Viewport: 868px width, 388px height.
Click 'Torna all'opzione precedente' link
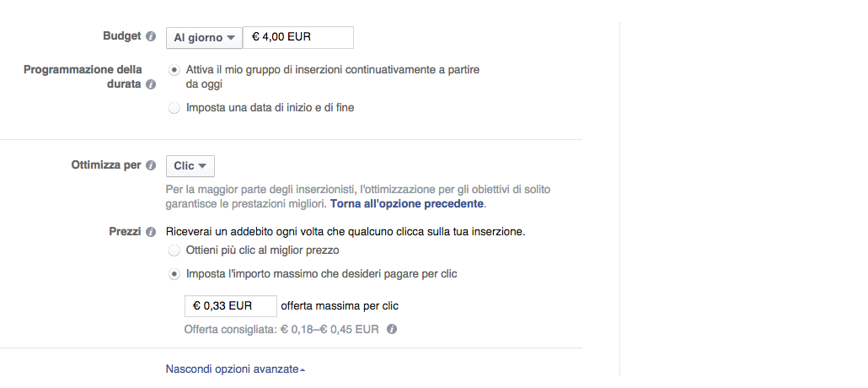[x=407, y=204]
